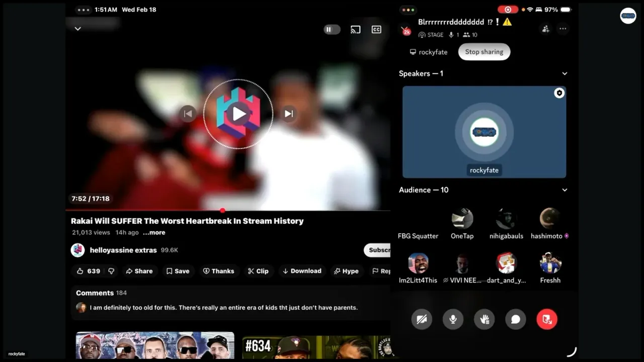Open the video title text
Screen dimensions: 644x362
click(x=187, y=221)
